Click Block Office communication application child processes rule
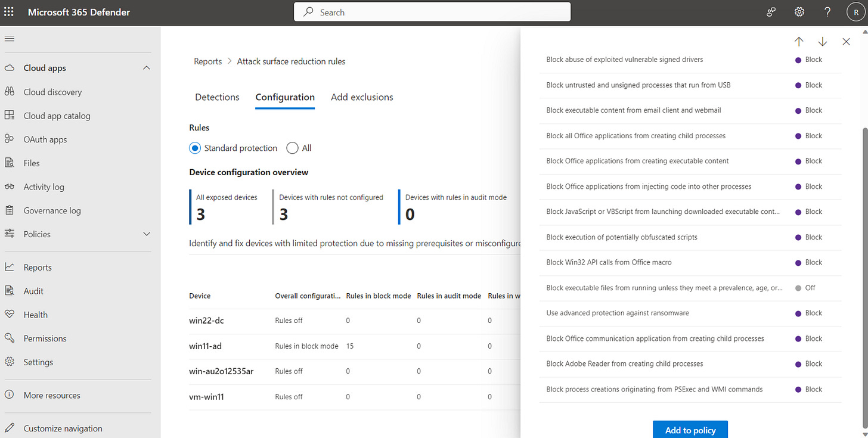Screen dimensions: 868x438 (655, 338)
